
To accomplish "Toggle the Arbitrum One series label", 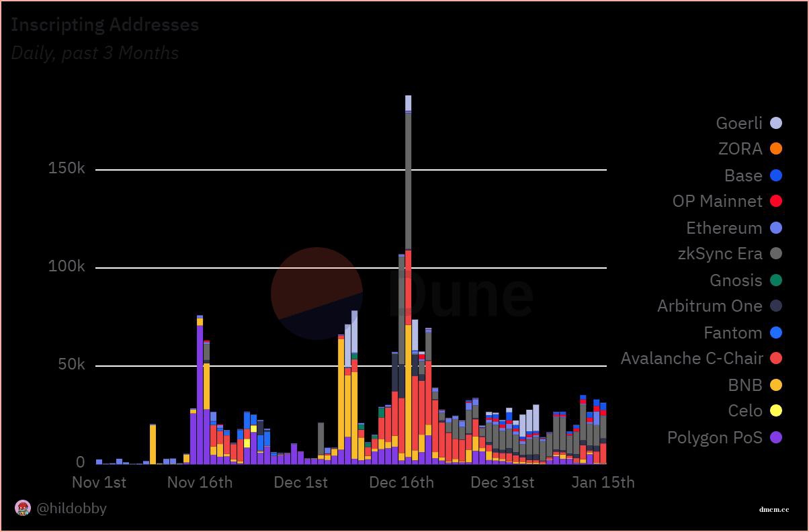I will point(710,306).
